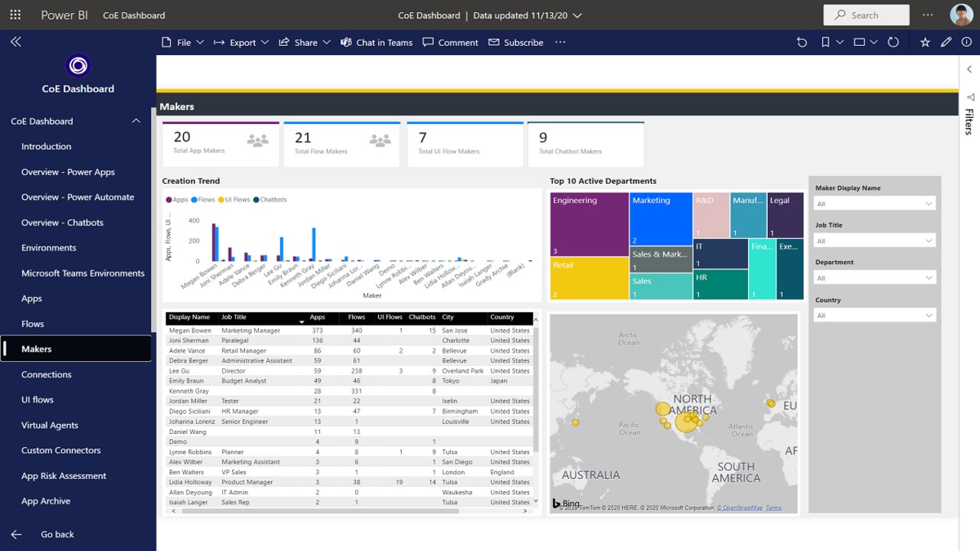This screenshot has height=551, width=980.
Task: Click the Go back arrow icon
Action: click(16, 534)
